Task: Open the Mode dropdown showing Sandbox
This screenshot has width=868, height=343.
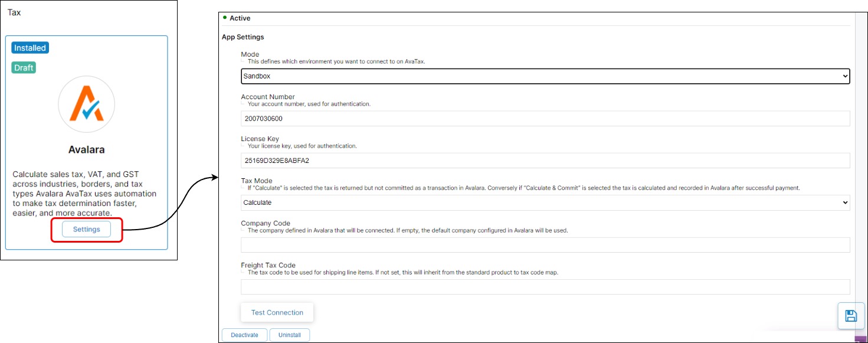Action: [545, 76]
